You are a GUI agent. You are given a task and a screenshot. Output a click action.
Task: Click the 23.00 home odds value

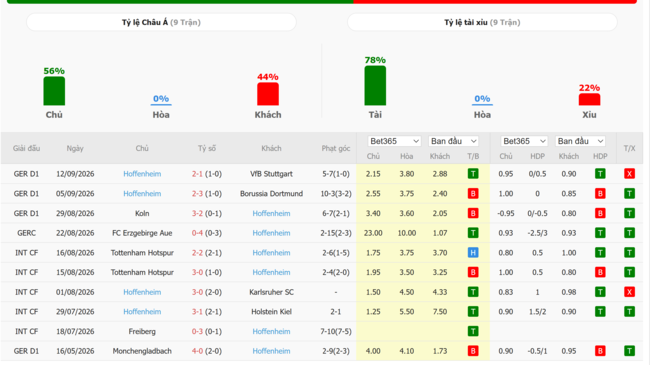(x=373, y=233)
